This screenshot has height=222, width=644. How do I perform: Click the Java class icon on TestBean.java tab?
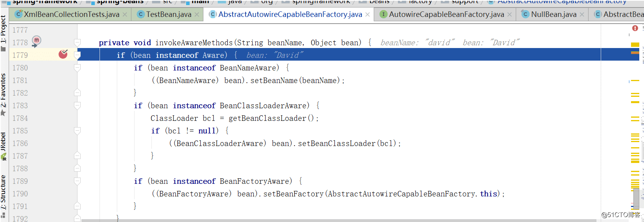tap(141, 15)
